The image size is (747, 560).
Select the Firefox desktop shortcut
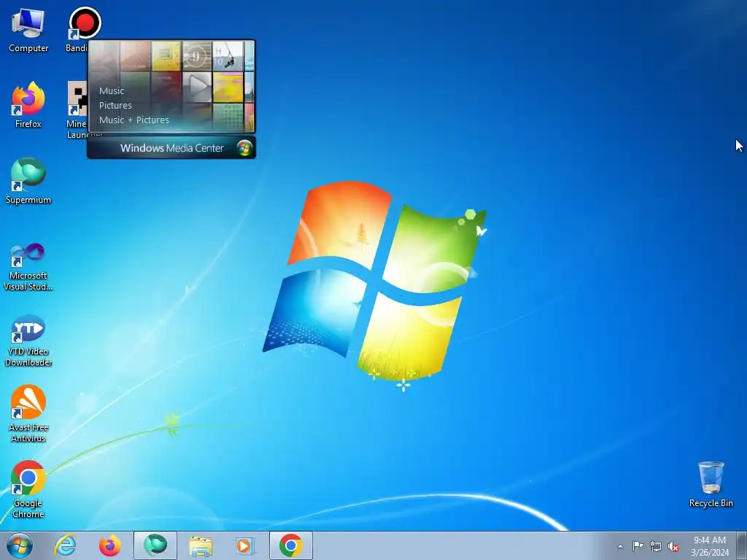point(28,105)
